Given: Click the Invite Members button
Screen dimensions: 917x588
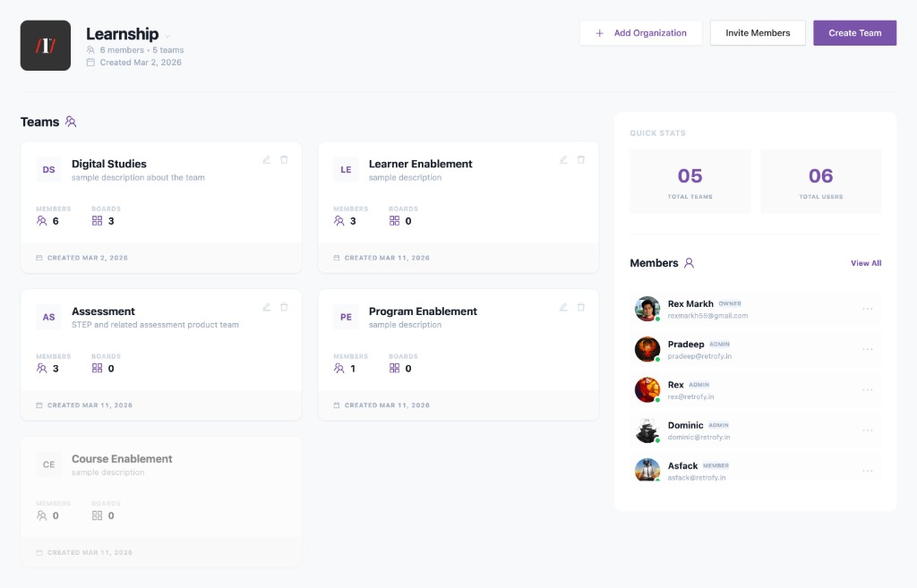Looking at the screenshot, I should 757,32.
